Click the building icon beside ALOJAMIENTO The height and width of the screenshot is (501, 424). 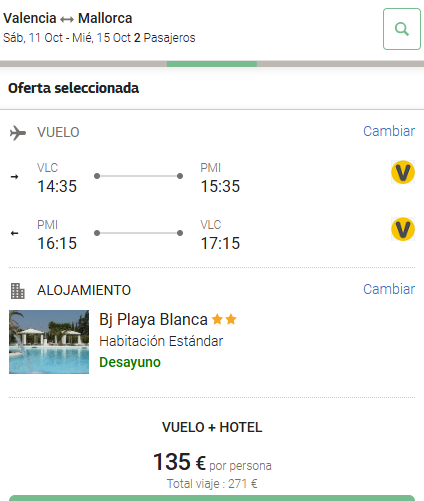(18, 291)
